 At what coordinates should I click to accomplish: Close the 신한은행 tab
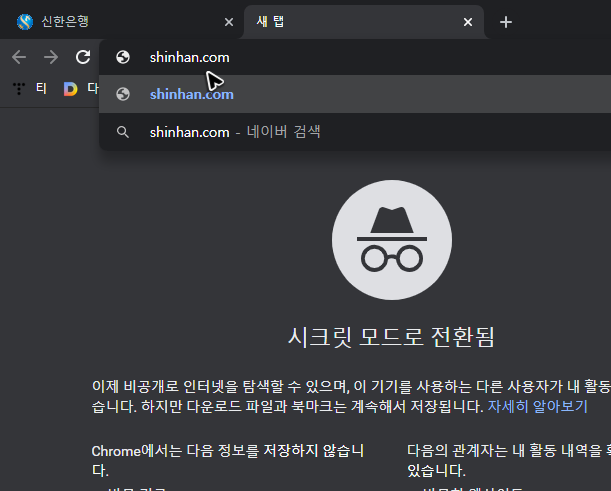click(x=229, y=22)
